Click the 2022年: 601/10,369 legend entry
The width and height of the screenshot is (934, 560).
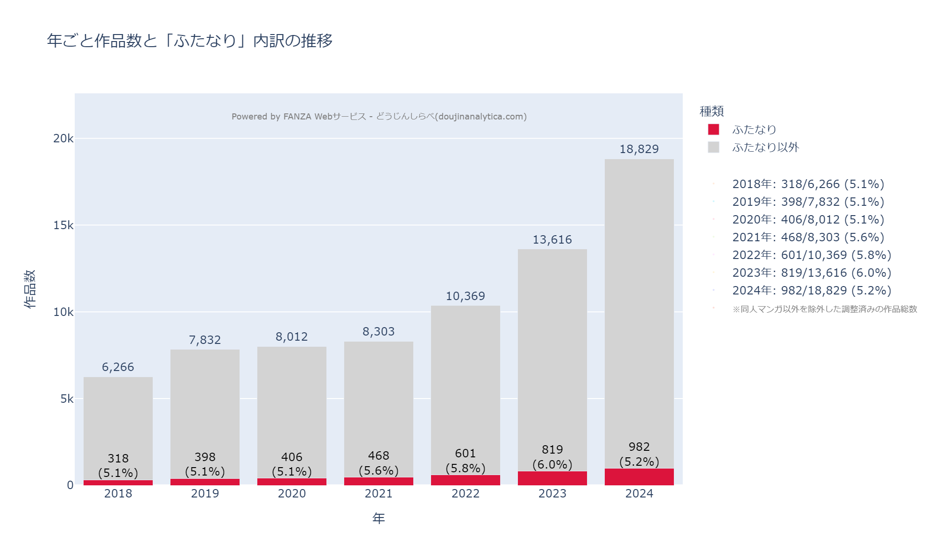pos(812,255)
